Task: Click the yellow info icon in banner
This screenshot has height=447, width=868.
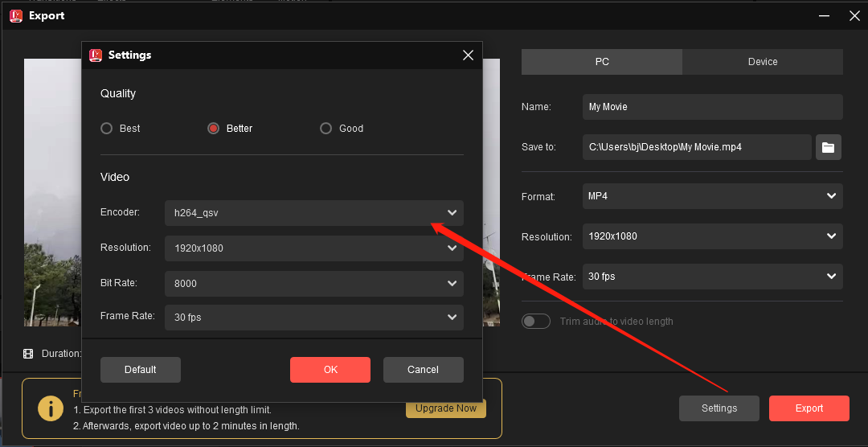Action: pos(50,408)
